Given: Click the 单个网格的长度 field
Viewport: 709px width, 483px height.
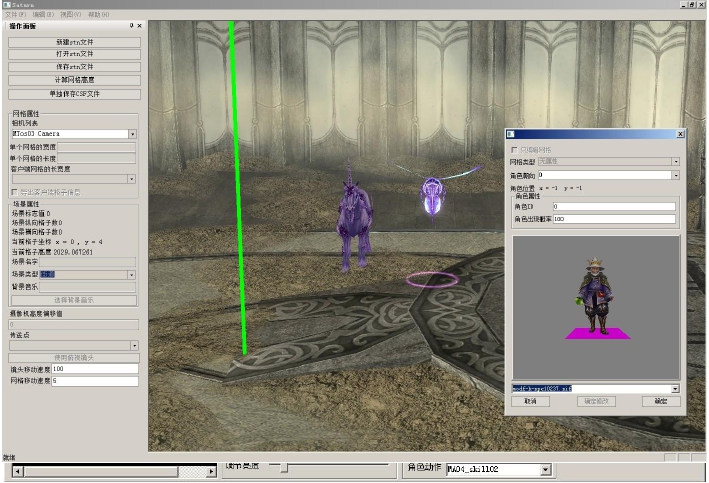Looking at the screenshot, I should tap(96, 158).
